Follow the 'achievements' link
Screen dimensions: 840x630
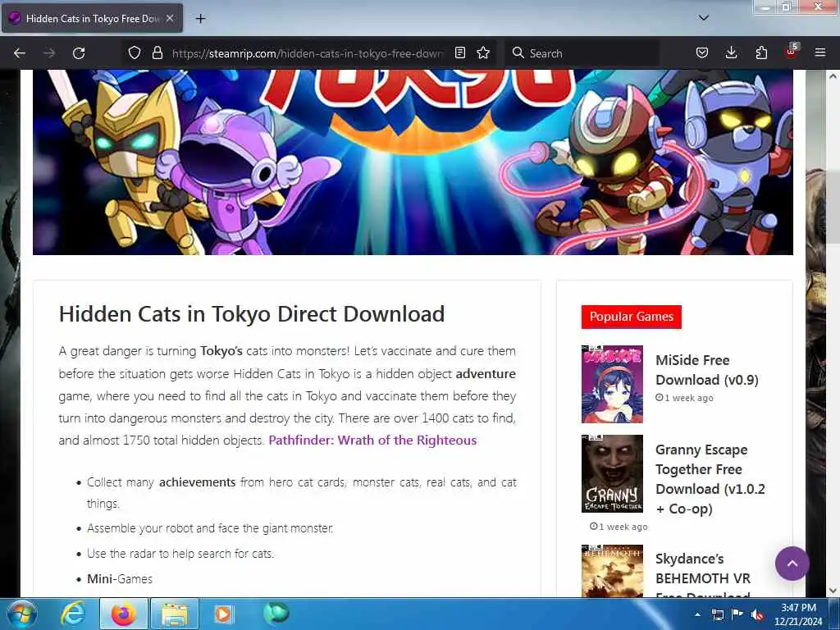point(197,482)
